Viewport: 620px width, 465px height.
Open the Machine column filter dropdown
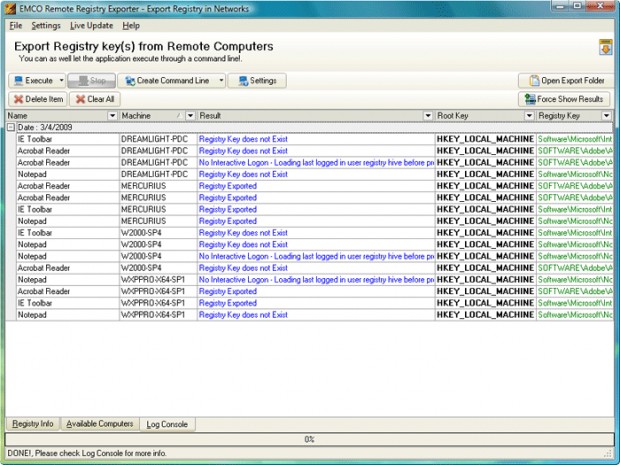tap(191, 115)
